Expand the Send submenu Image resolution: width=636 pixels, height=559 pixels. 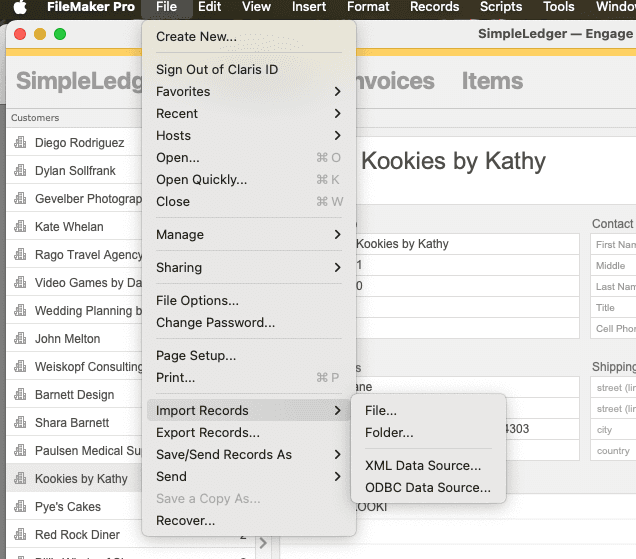pyautogui.click(x=249, y=476)
